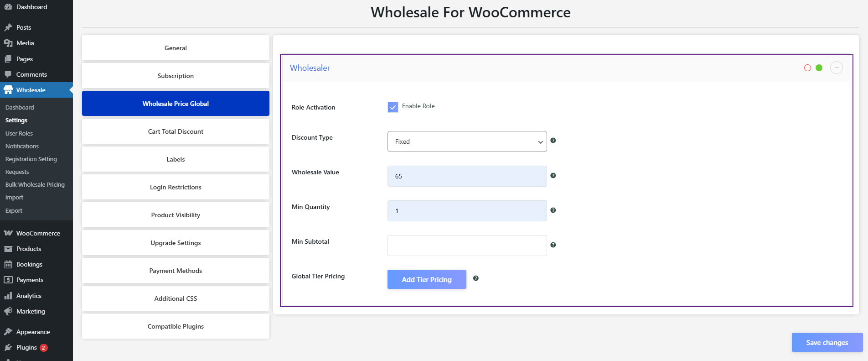Switch to Payment Methods tab
Viewport: 868px width, 361px height.
coord(176,271)
